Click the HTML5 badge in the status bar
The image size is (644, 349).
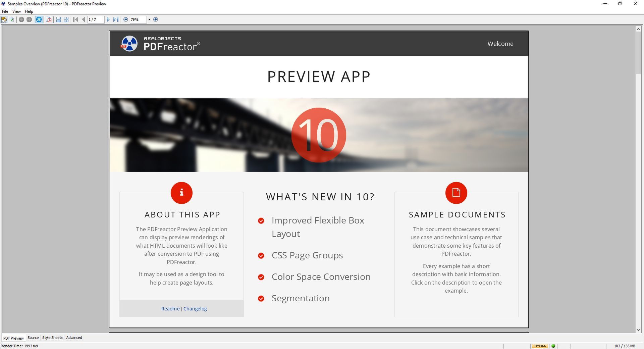(x=540, y=346)
